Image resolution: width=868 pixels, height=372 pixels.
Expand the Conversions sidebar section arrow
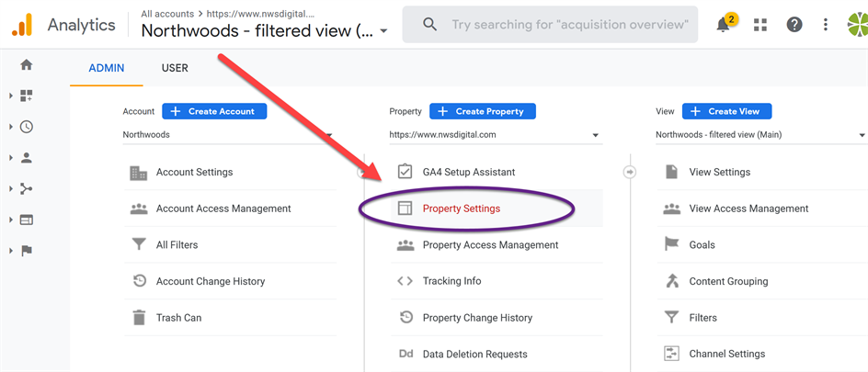[10, 251]
